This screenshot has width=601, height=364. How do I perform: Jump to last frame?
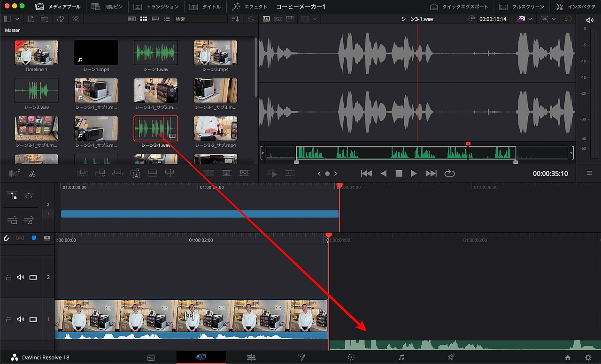pos(431,174)
